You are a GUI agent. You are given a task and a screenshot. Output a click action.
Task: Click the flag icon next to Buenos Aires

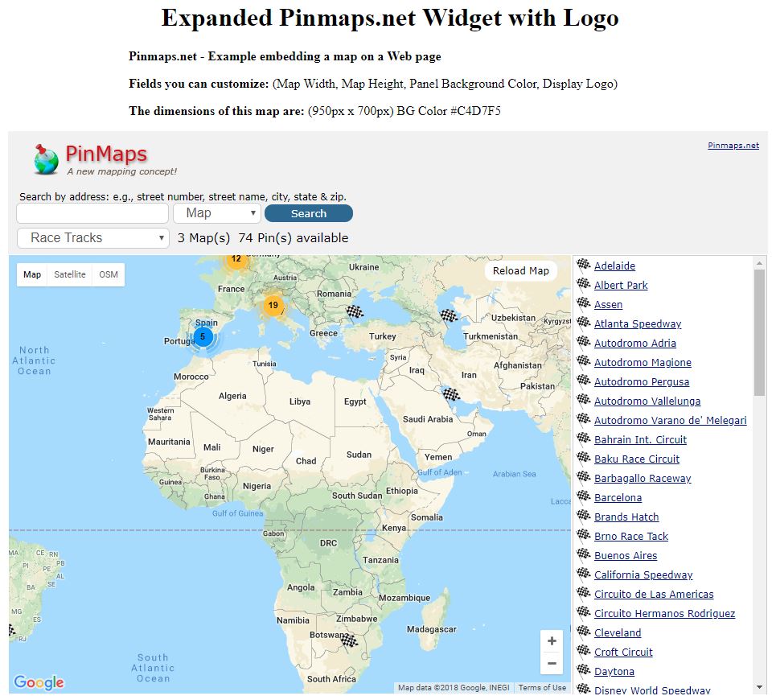(584, 554)
